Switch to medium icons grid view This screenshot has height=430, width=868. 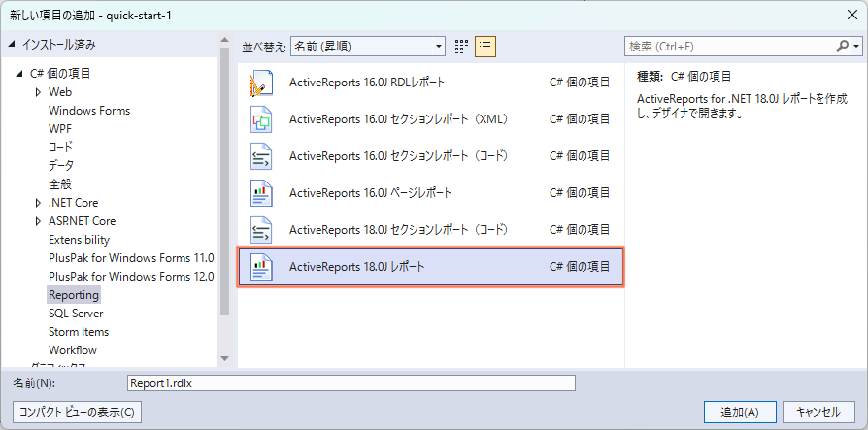(x=462, y=47)
